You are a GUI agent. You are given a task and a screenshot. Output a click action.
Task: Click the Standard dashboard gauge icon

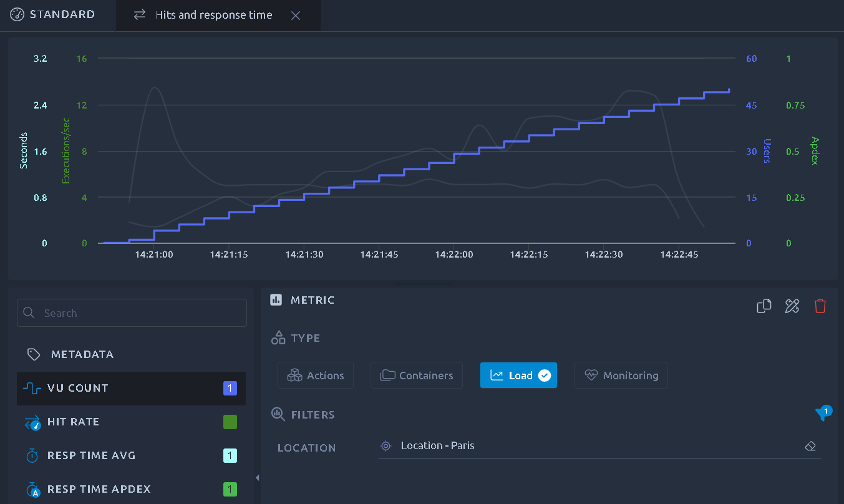[17, 14]
